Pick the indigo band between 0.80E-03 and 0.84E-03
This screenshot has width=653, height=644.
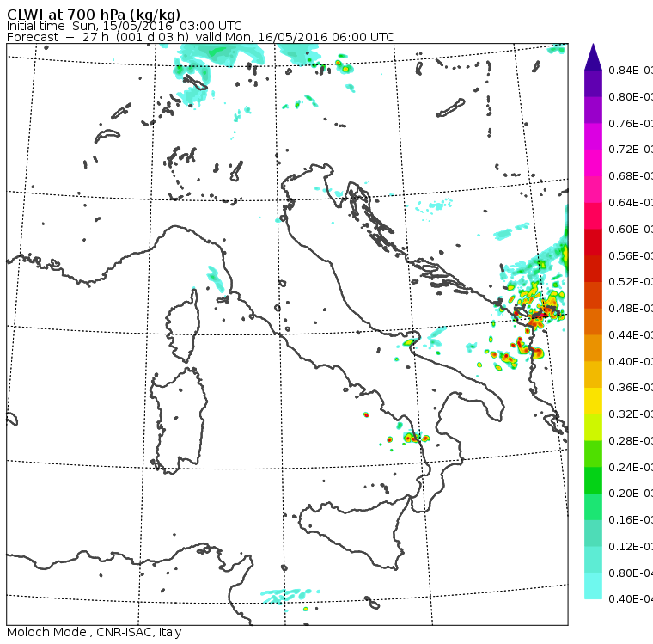[593, 83]
